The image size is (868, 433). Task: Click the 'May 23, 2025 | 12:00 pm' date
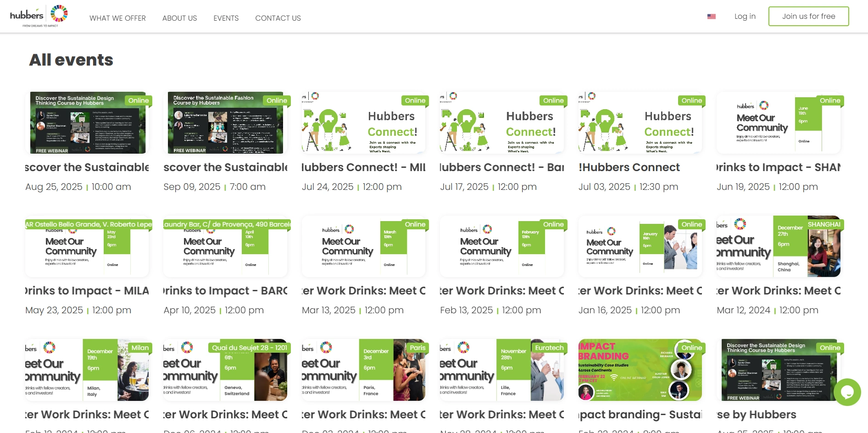(78, 310)
